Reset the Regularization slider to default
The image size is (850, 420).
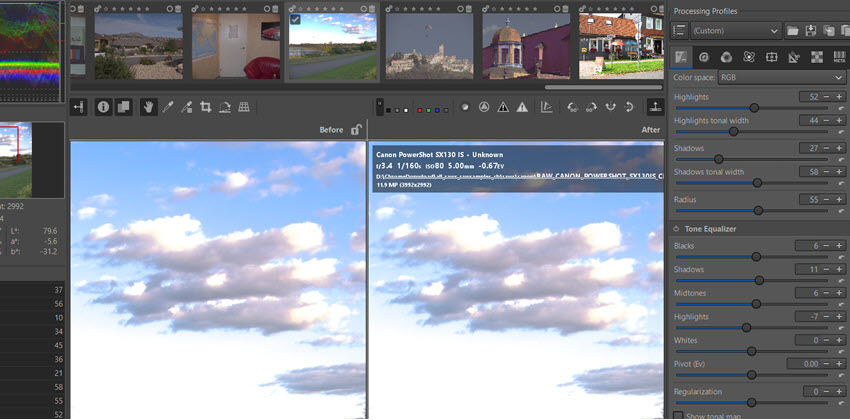pos(841,403)
